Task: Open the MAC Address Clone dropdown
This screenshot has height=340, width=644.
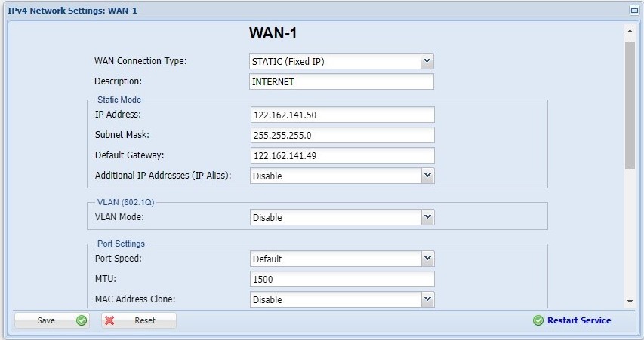Action: [427, 299]
